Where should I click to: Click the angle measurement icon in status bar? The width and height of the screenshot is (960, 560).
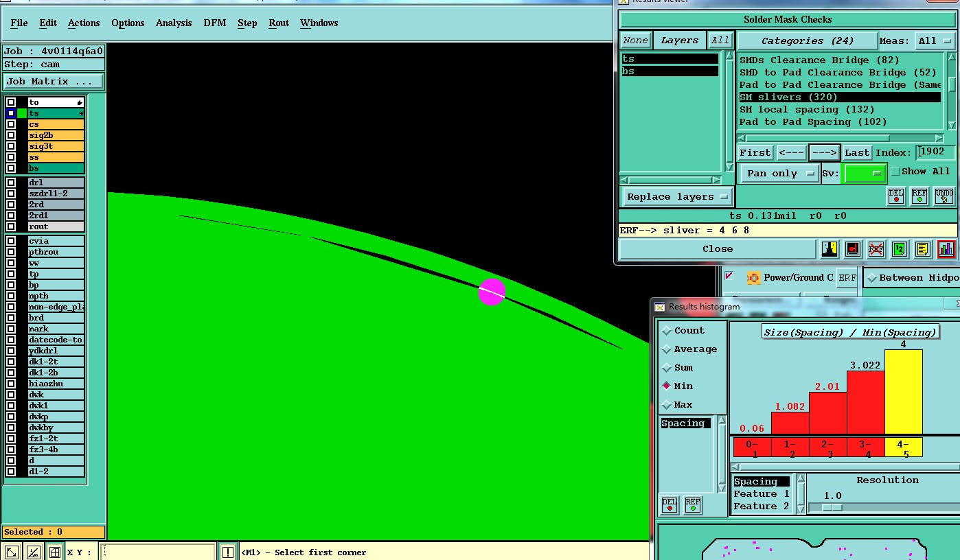pos(33,552)
